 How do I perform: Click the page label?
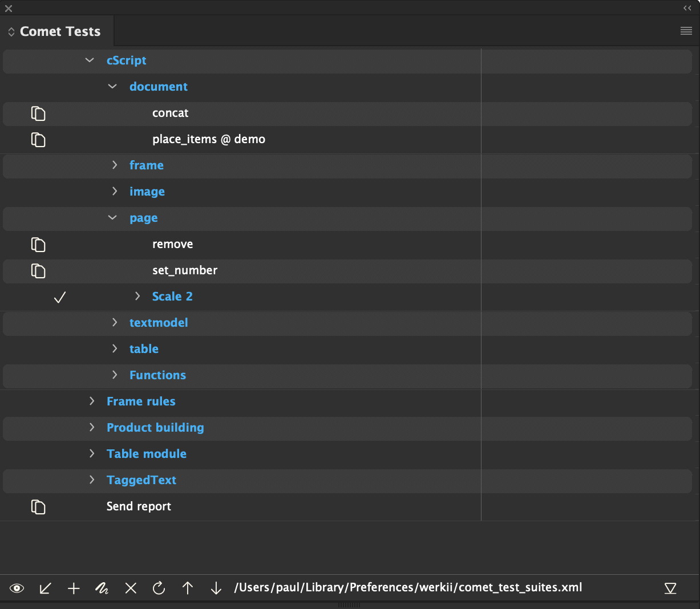[143, 218]
